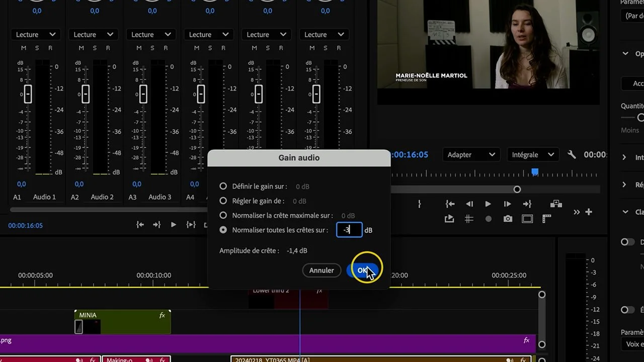Image resolution: width=644 pixels, height=362 pixels.
Task: Click Audio 2 fader handle
Action: tap(86, 94)
